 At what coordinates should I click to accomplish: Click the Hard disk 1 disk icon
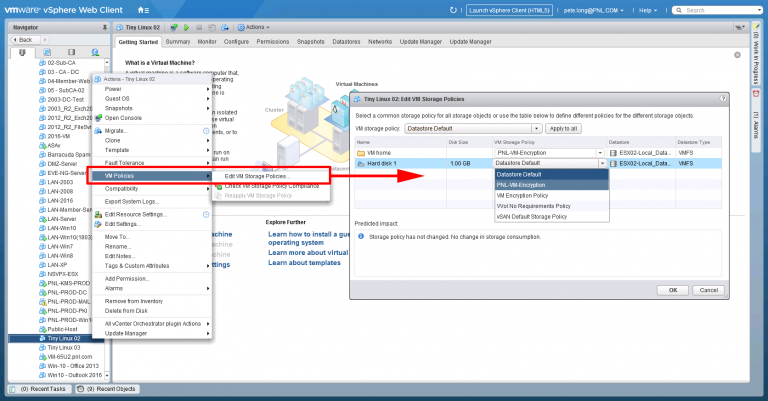click(x=361, y=164)
